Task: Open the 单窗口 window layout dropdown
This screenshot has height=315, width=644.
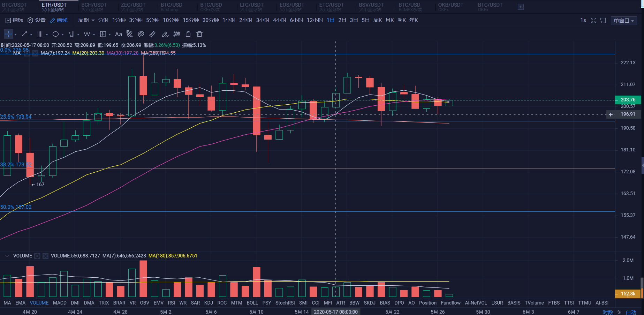Action: (624, 21)
